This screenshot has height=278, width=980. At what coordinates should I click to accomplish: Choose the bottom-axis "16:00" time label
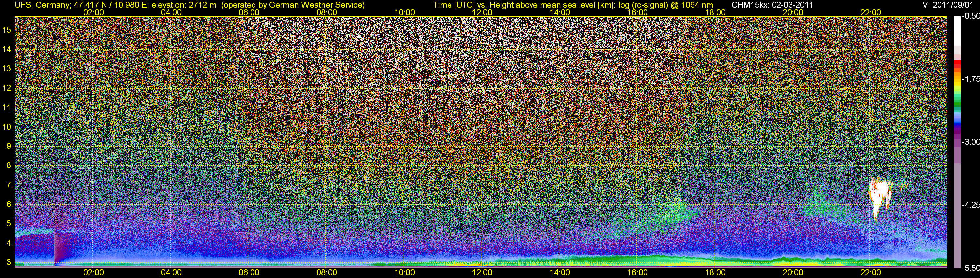coord(638,273)
